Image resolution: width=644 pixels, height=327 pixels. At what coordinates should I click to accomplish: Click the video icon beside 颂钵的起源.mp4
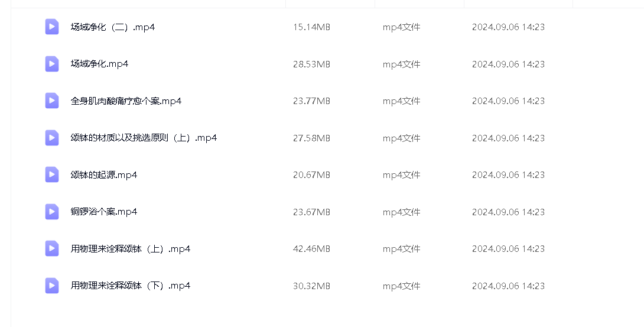[x=52, y=174]
